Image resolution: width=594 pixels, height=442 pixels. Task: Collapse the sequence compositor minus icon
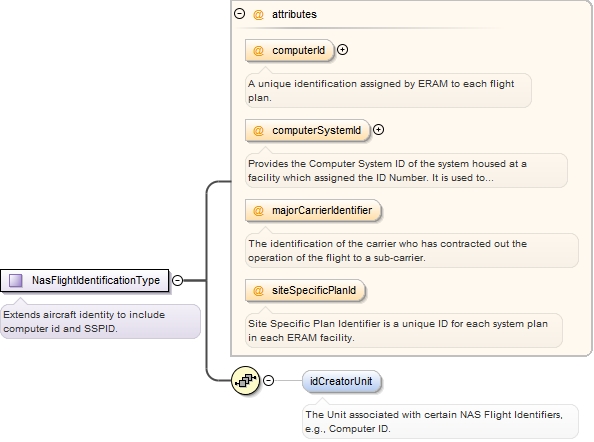pos(269,380)
